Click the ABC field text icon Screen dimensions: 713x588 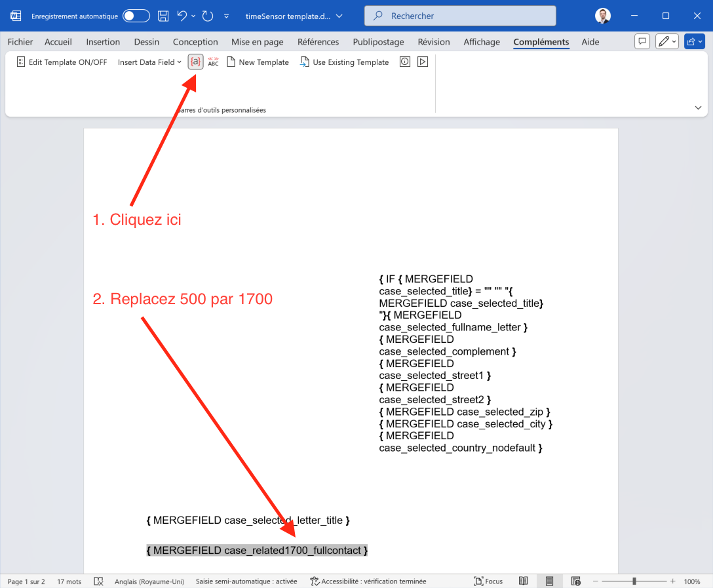click(x=213, y=62)
